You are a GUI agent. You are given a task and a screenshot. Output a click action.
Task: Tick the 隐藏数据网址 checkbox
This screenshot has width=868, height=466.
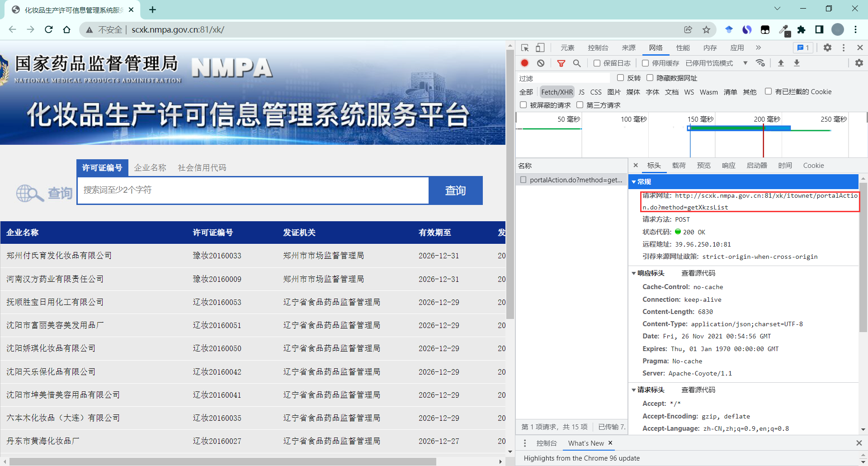(650, 78)
